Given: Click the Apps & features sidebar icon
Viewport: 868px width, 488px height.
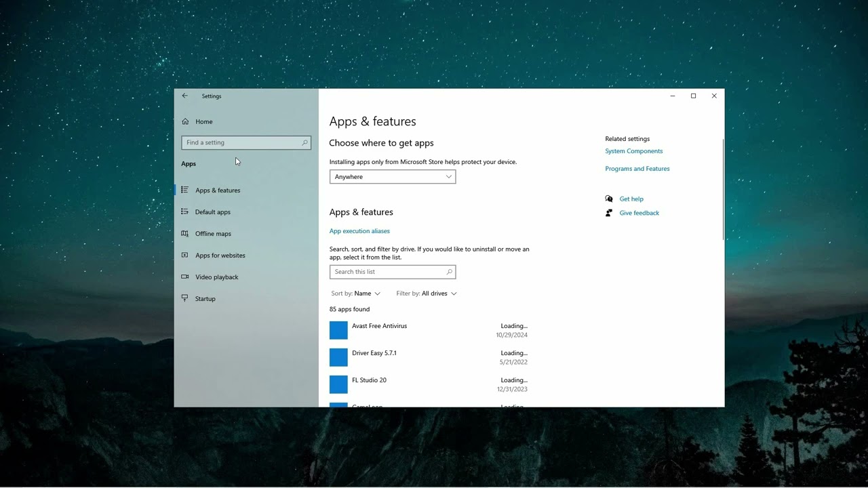Looking at the screenshot, I should click(x=184, y=190).
